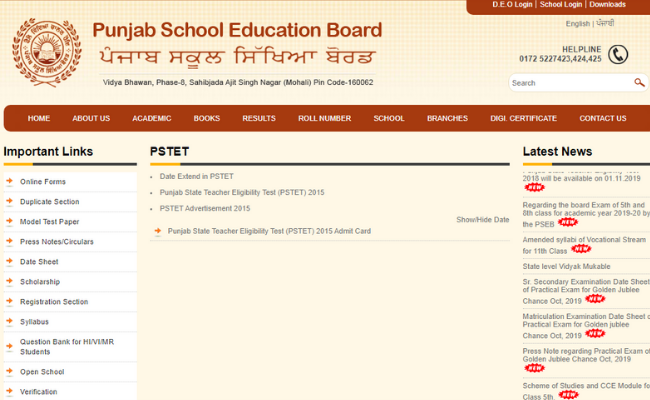This screenshot has height=400, width=650.
Task: Expand the BRANCHES navigation menu
Action: [447, 118]
